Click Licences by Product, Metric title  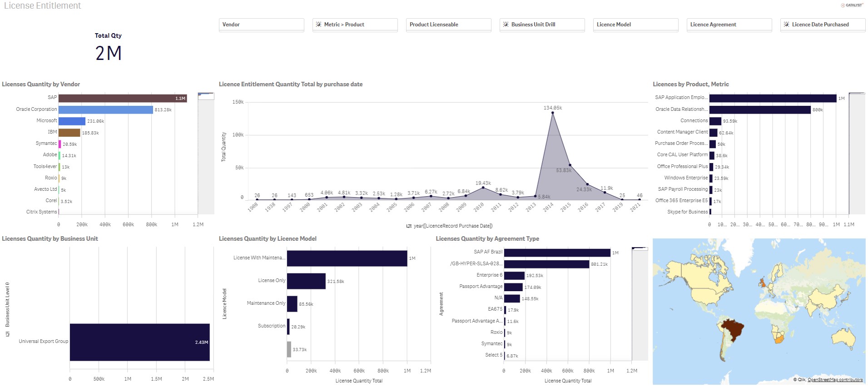pos(691,84)
